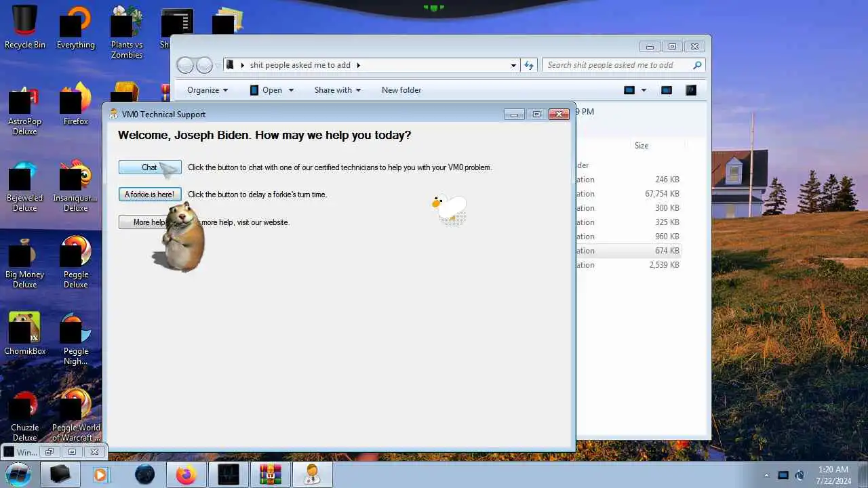Click the volume speaker tray icon
Image resolution: width=868 pixels, height=488 pixels.
(x=800, y=475)
